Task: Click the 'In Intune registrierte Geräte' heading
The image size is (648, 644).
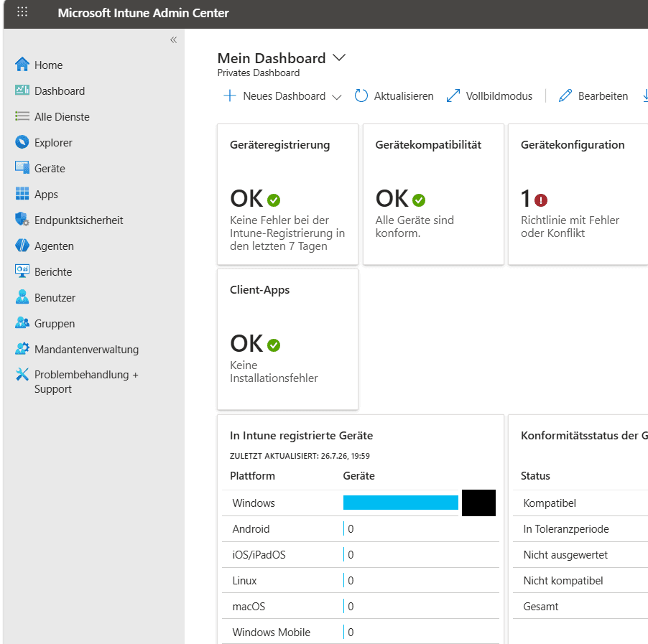Action: [x=301, y=435]
